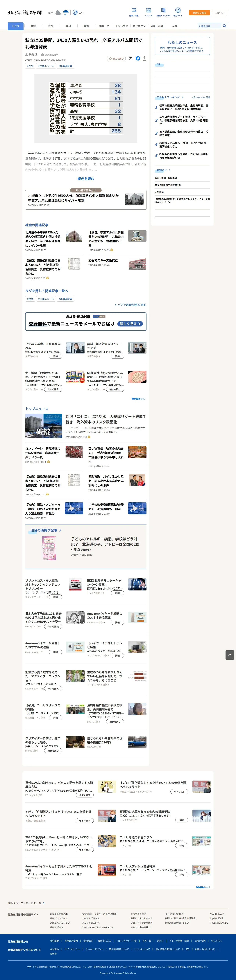The image size is (236, 980).
Task: Click the サイトポリシー footer link
Action: click(x=72, y=949)
